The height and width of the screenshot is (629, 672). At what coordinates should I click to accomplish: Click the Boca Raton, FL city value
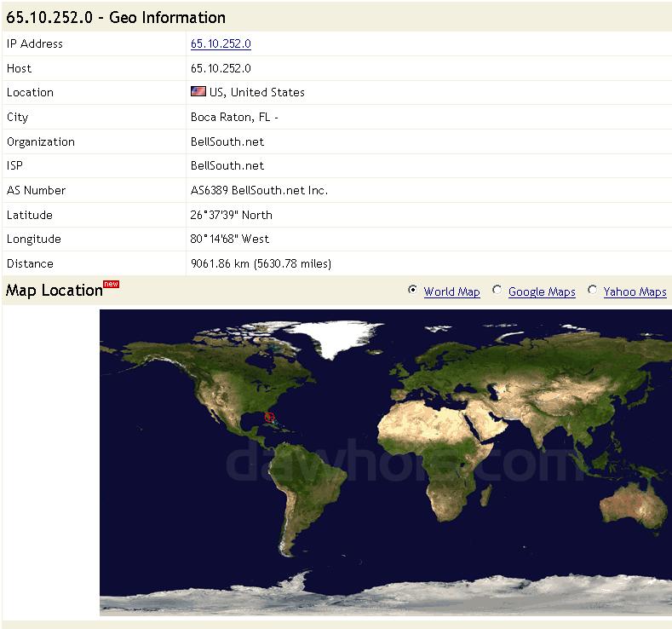click(x=234, y=117)
